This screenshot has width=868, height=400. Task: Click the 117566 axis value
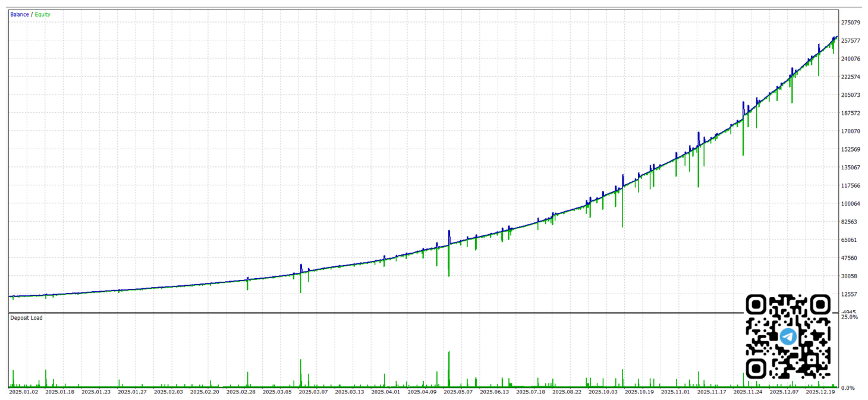coord(851,185)
